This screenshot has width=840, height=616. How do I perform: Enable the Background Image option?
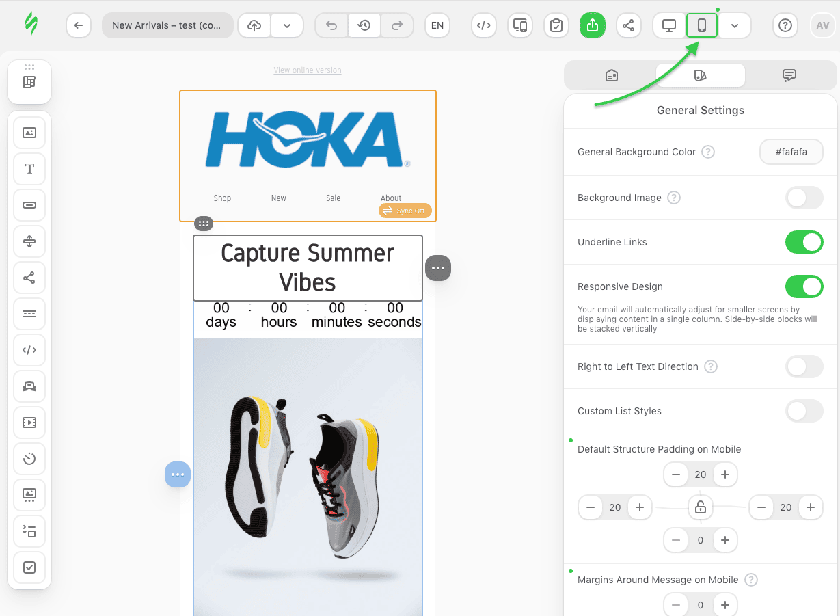(804, 198)
